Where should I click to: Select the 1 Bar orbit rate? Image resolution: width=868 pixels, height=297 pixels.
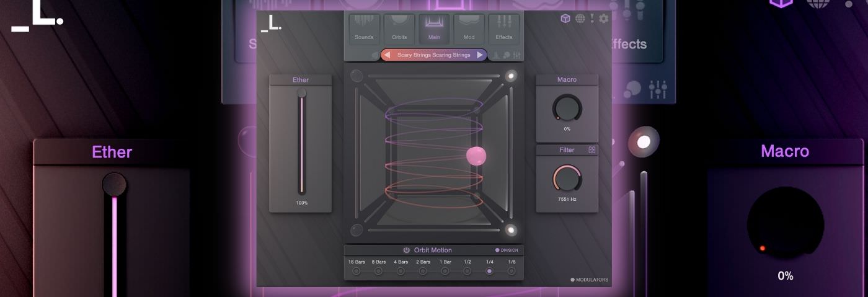[x=445, y=271]
